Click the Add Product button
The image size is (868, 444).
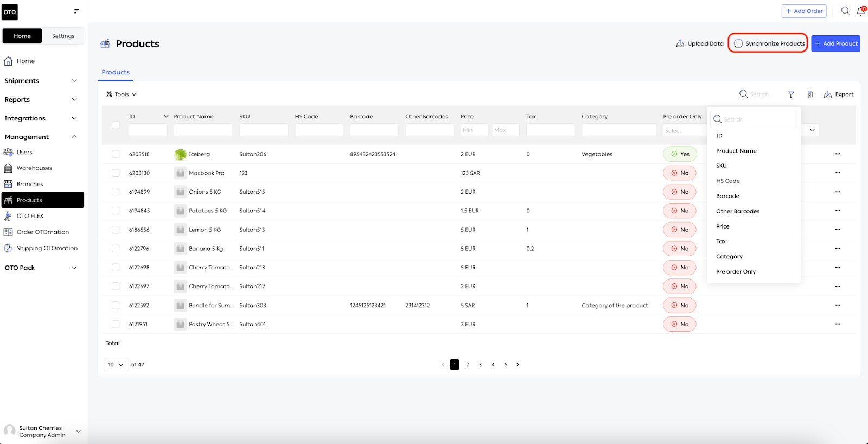click(x=835, y=43)
